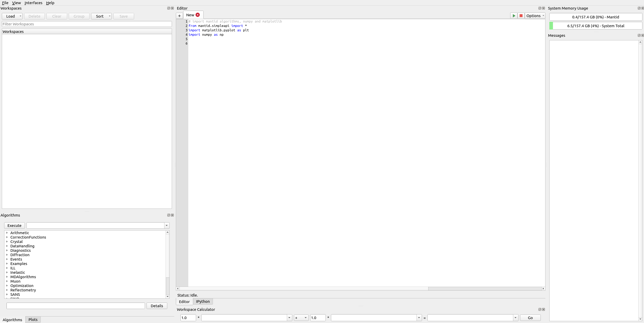Abort the script with the red stop icon
Viewport: 644px width, 323px height.
tap(521, 16)
